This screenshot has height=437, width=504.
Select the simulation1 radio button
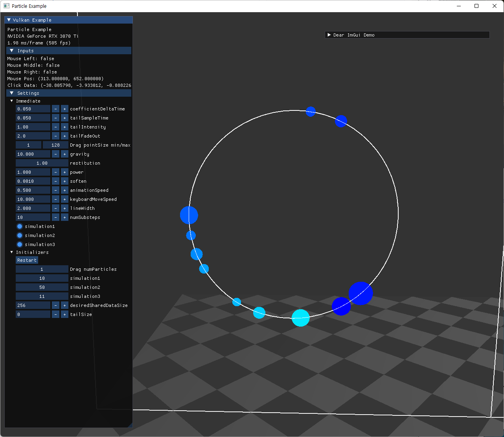pyautogui.click(x=20, y=226)
